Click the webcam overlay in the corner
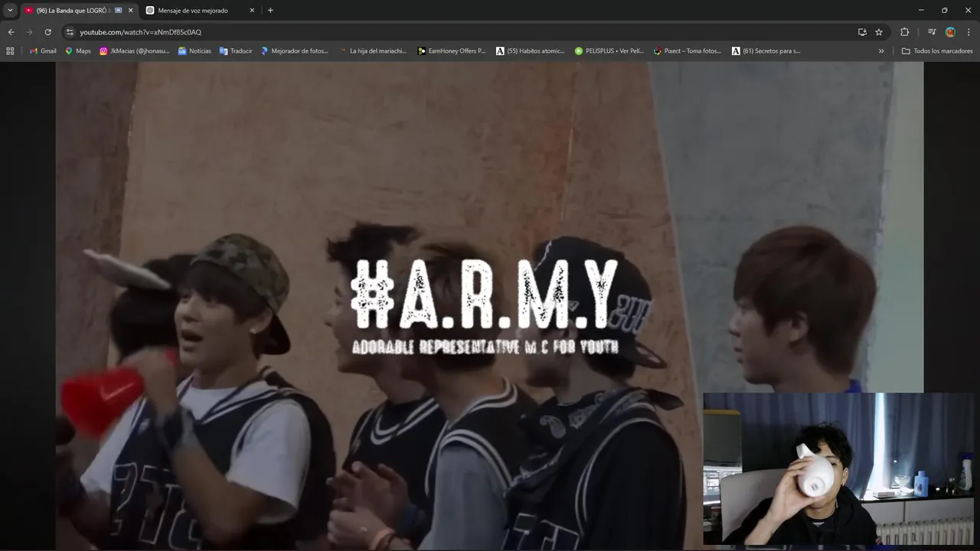The width and height of the screenshot is (980, 551). 839,468
